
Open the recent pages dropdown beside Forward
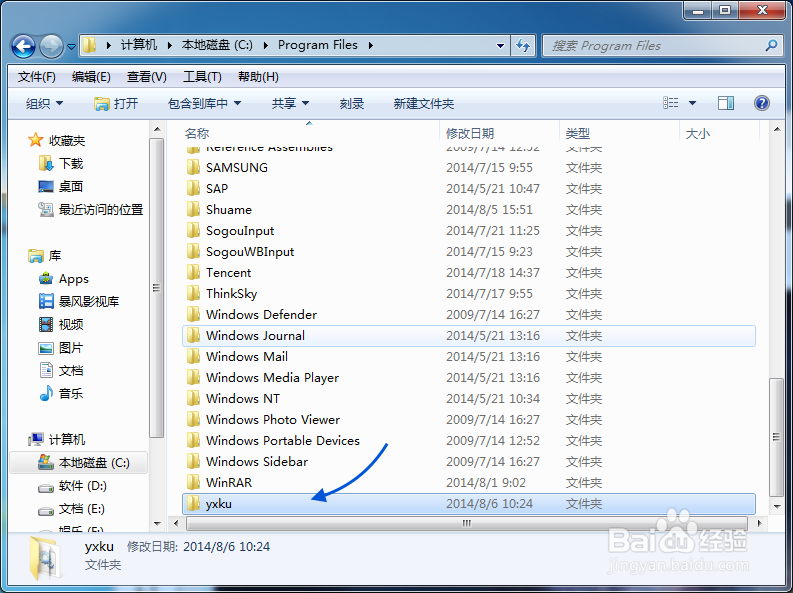coord(71,47)
